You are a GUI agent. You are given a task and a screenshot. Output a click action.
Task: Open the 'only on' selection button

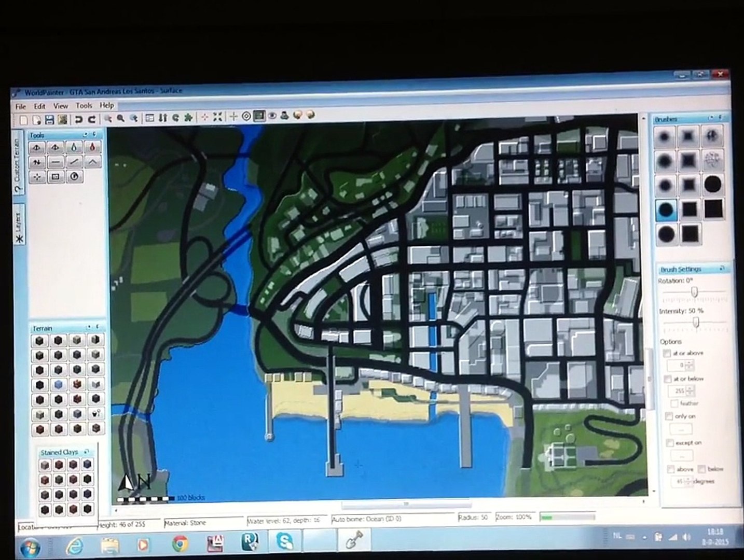coord(681,429)
